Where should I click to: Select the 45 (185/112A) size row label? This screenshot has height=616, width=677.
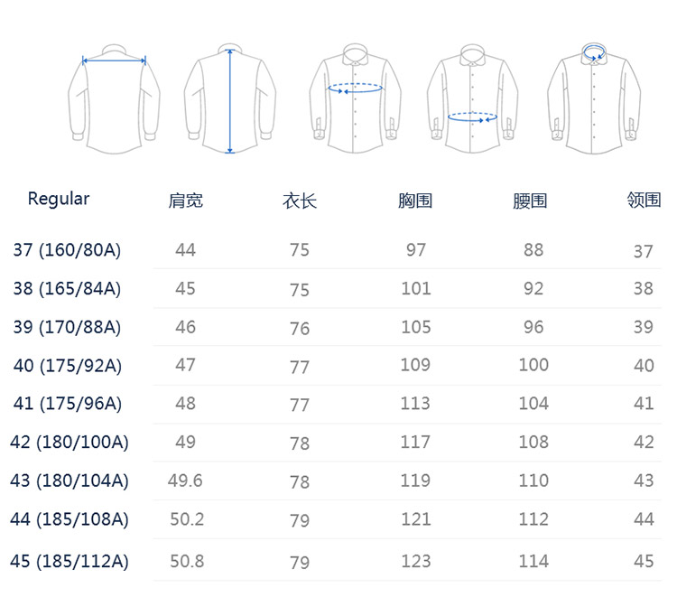(x=70, y=561)
